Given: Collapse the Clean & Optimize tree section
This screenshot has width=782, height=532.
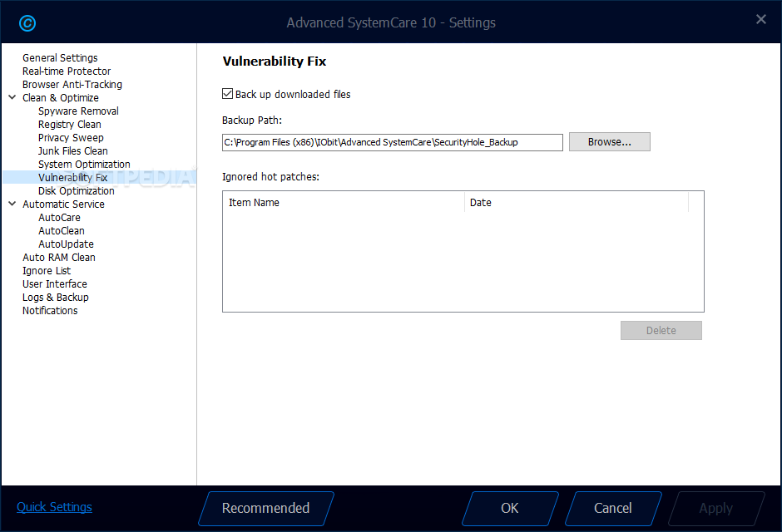Looking at the screenshot, I should coord(12,97).
